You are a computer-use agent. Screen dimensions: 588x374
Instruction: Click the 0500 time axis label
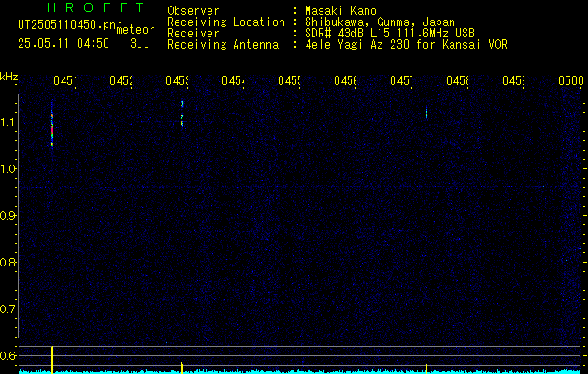(x=571, y=80)
